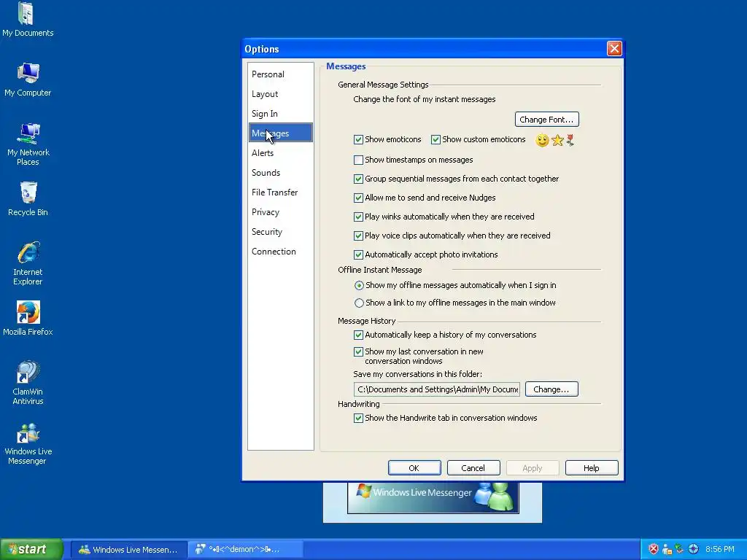
Task: Toggle Show my last conversation in new windows
Action: 358,352
